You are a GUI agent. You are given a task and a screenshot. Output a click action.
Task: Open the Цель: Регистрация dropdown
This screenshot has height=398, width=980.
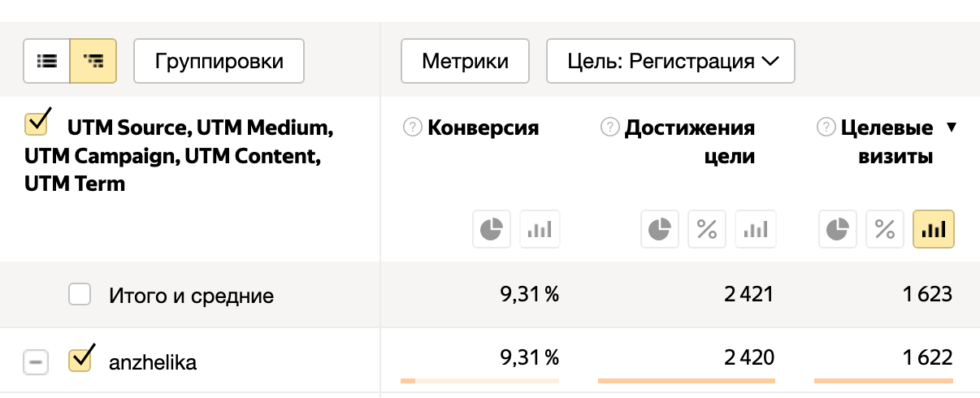[670, 61]
